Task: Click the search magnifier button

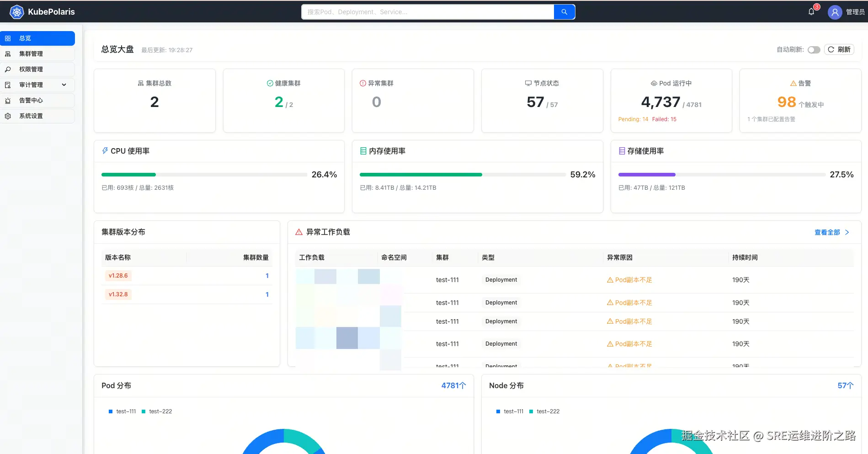Action: click(564, 11)
